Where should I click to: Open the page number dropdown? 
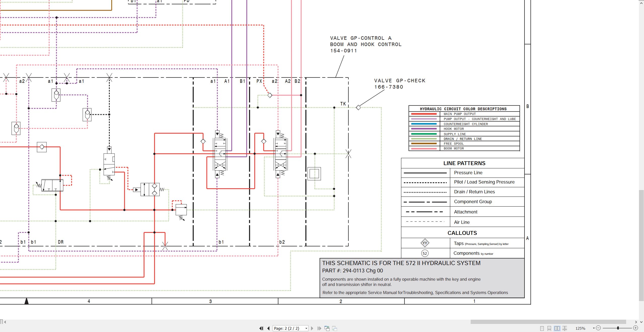point(306,328)
